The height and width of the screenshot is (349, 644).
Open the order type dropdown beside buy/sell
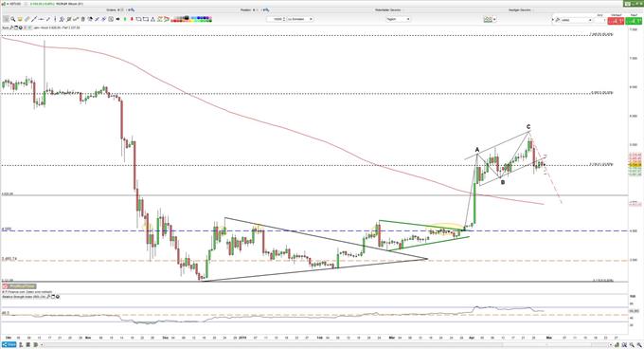tap(577, 20)
